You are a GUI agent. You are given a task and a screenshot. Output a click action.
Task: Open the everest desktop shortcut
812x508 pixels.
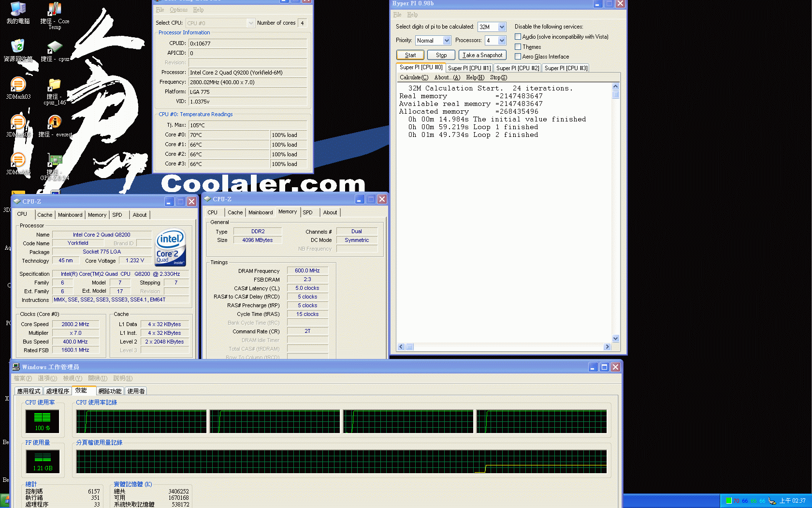[55, 123]
